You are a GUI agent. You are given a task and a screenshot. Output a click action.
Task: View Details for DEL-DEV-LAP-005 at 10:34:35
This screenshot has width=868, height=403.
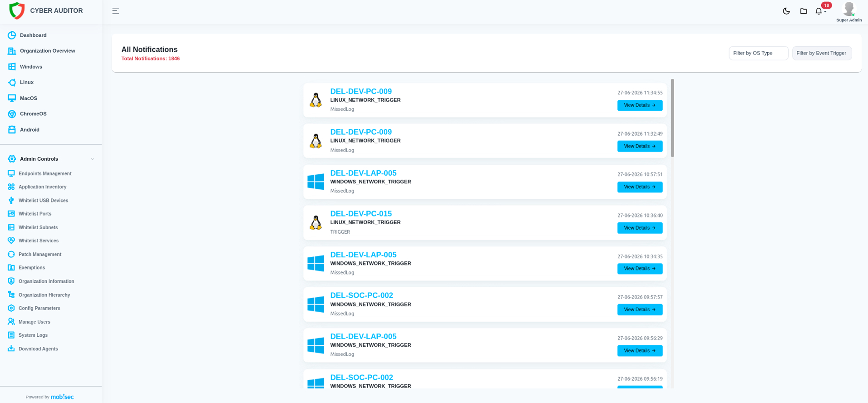pos(640,269)
